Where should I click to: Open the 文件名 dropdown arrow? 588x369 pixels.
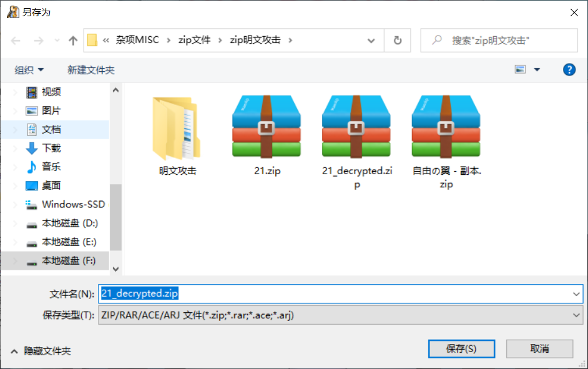pyautogui.click(x=577, y=293)
